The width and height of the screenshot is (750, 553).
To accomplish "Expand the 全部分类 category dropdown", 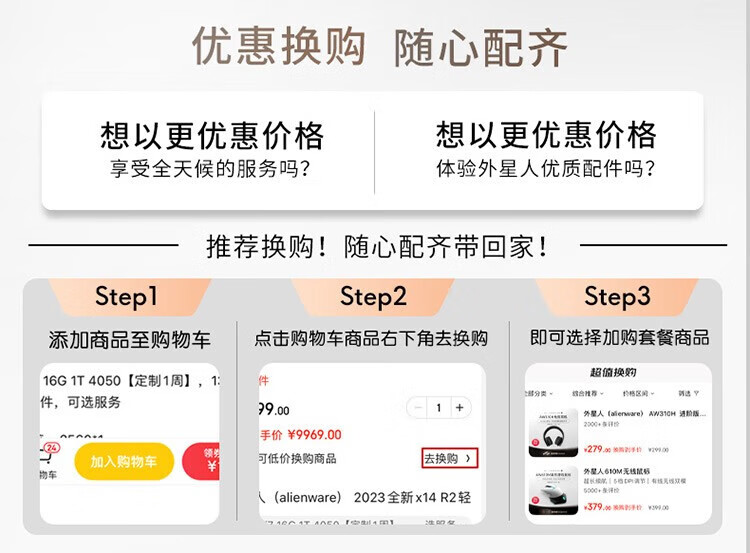I will click(539, 394).
